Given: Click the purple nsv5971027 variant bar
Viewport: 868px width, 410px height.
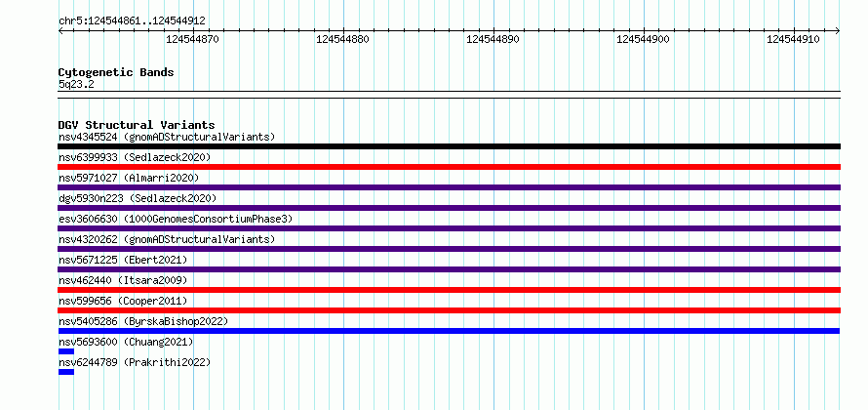Looking at the screenshot, I should click(449, 187).
